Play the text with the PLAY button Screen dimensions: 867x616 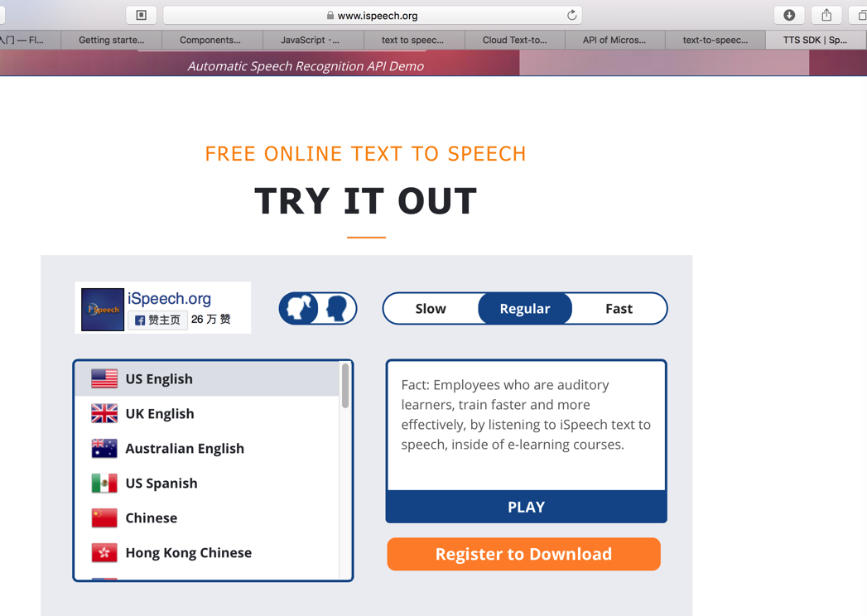click(x=527, y=507)
